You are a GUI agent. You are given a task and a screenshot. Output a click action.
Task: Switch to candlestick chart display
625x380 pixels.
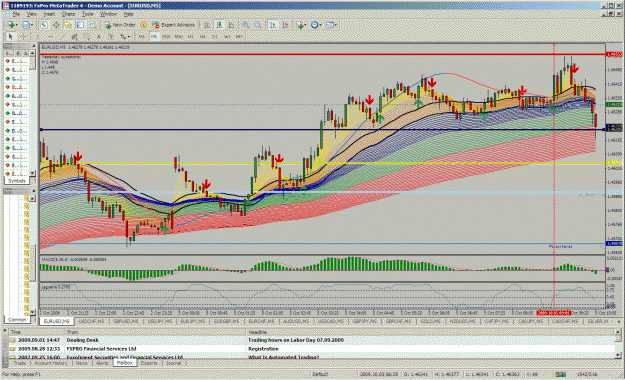click(x=219, y=25)
